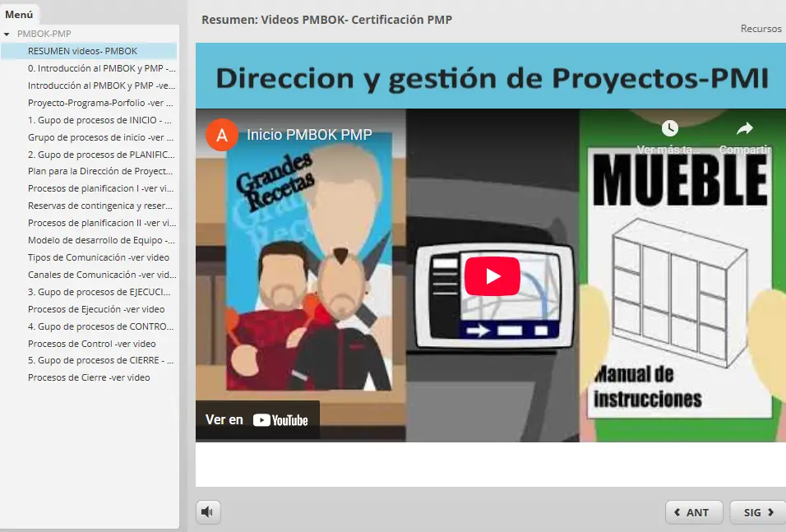Open 0. Introducción al PMBOK y PMP item
Image resolution: width=786 pixels, height=532 pixels.
(100, 68)
